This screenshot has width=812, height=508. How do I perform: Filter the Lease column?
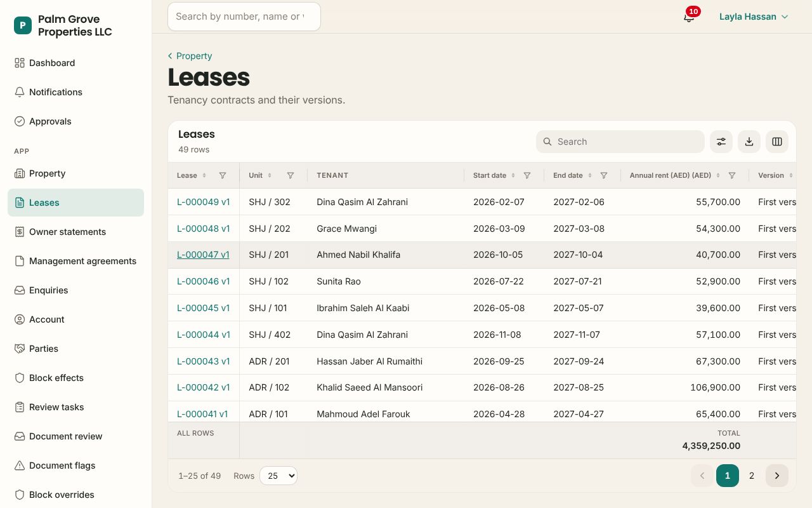[x=223, y=175]
